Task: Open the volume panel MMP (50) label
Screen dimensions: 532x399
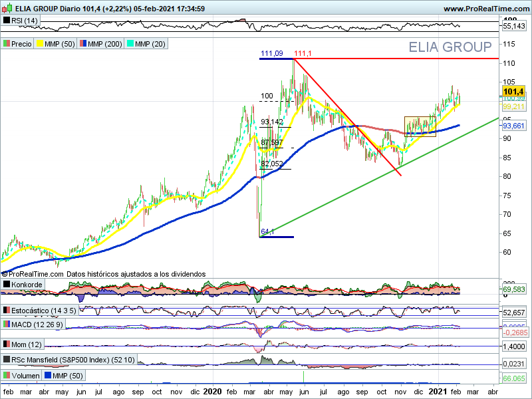Action: click(x=68, y=376)
